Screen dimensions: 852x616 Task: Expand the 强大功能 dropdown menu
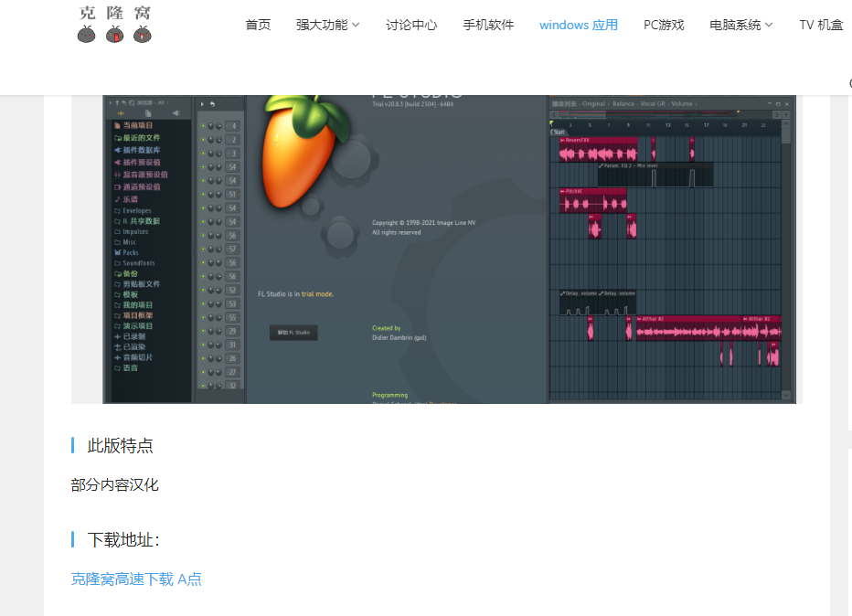pyautogui.click(x=327, y=25)
